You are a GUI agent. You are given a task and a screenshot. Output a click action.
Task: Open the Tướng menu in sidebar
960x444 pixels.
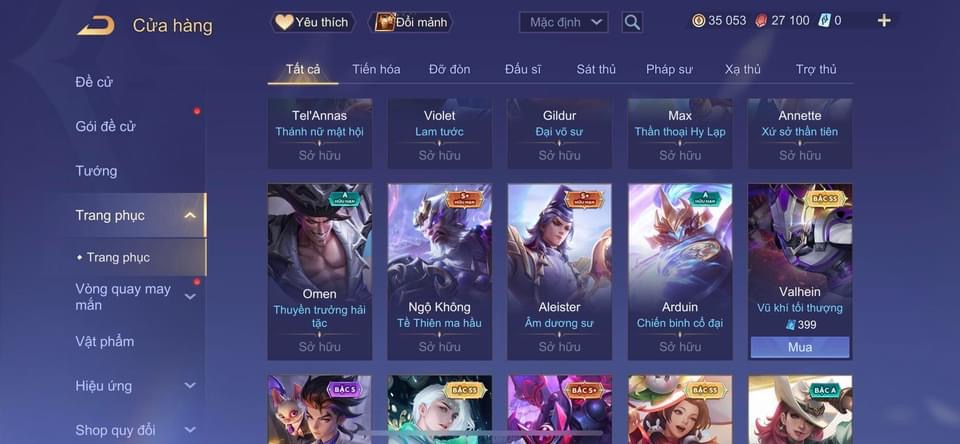96,171
